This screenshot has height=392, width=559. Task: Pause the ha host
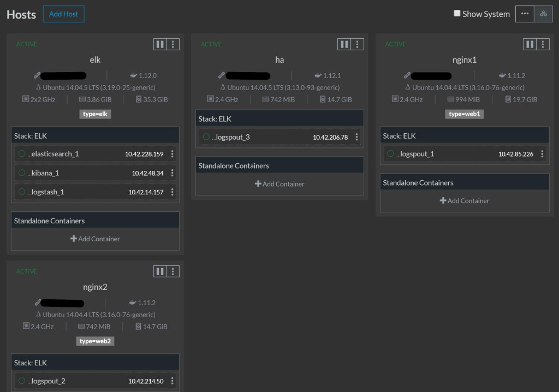pos(344,44)
